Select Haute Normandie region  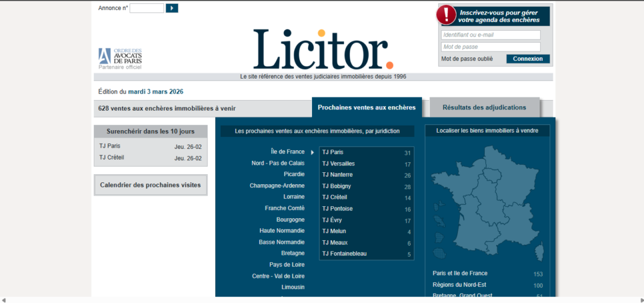coord(282,231)
